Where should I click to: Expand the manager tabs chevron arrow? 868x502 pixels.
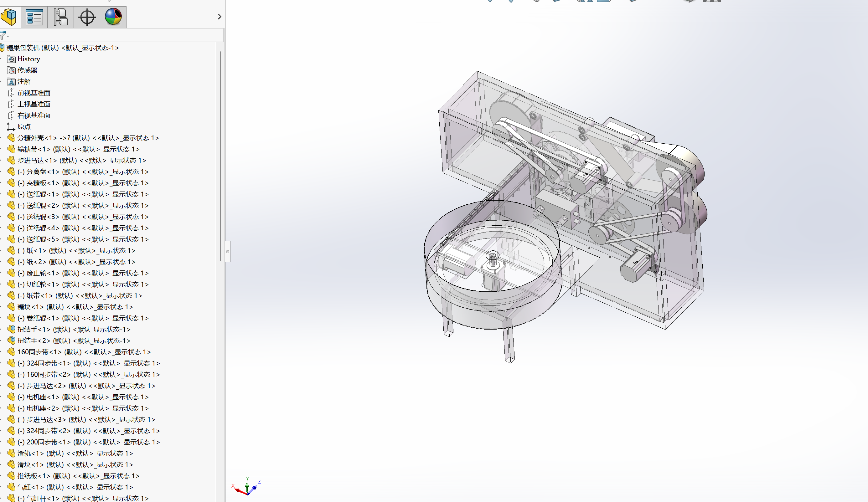(220, 17)
